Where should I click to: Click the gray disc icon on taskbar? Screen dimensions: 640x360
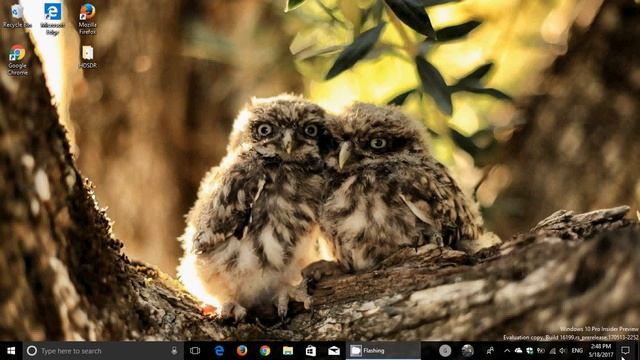(445, 351)
